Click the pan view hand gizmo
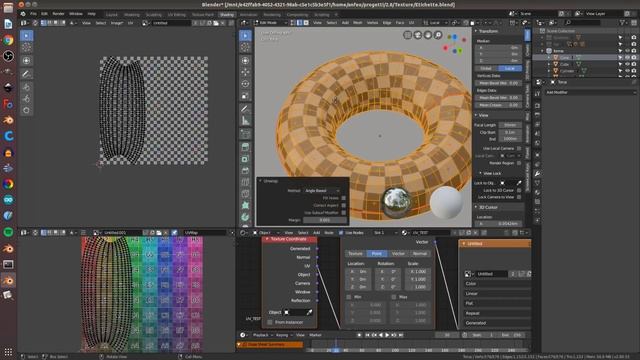640x360 pixels. (428, 35)
